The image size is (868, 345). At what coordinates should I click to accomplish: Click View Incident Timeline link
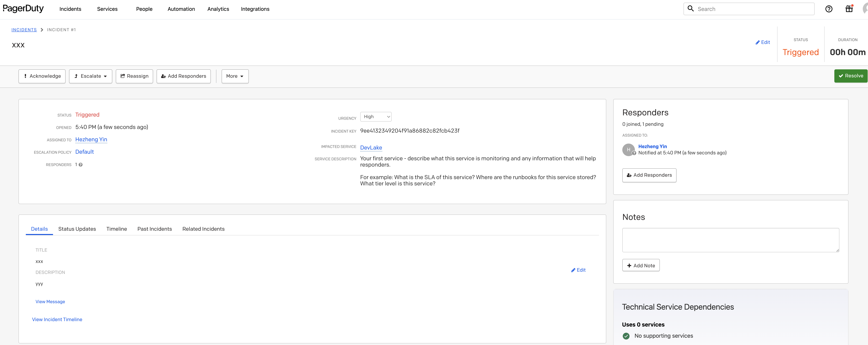point(57,319)
